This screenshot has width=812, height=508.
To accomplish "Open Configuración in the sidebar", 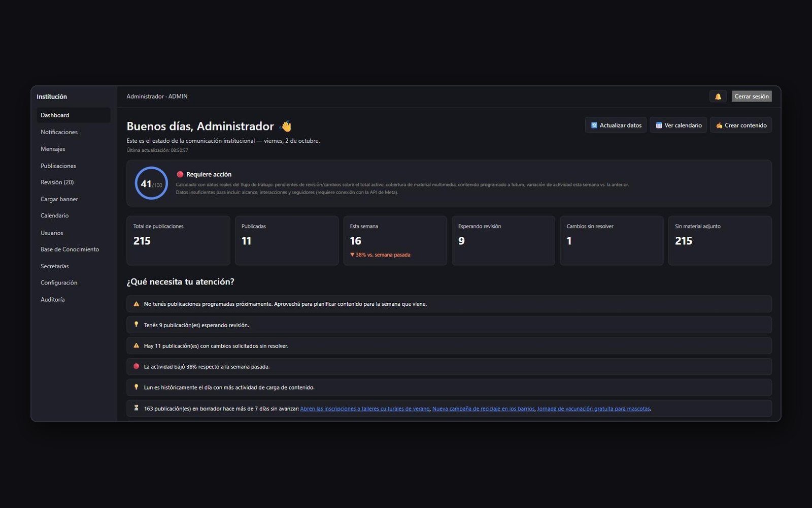I will point(73,283).
